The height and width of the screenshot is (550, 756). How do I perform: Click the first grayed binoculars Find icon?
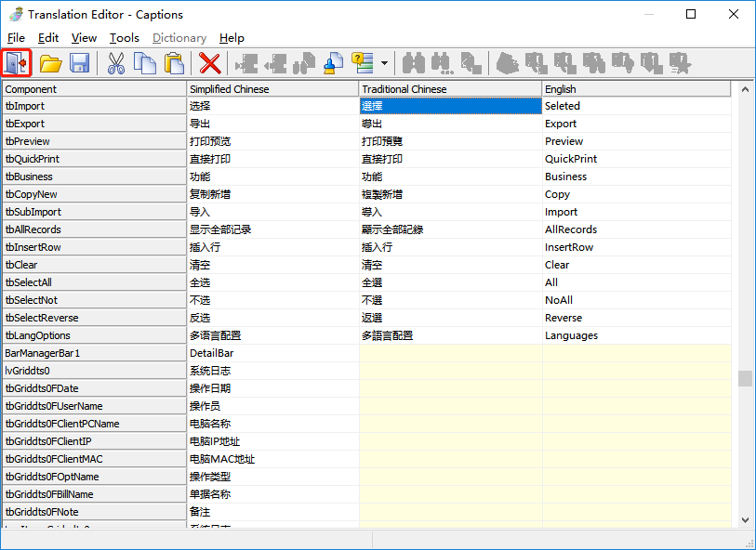point(414,63)
